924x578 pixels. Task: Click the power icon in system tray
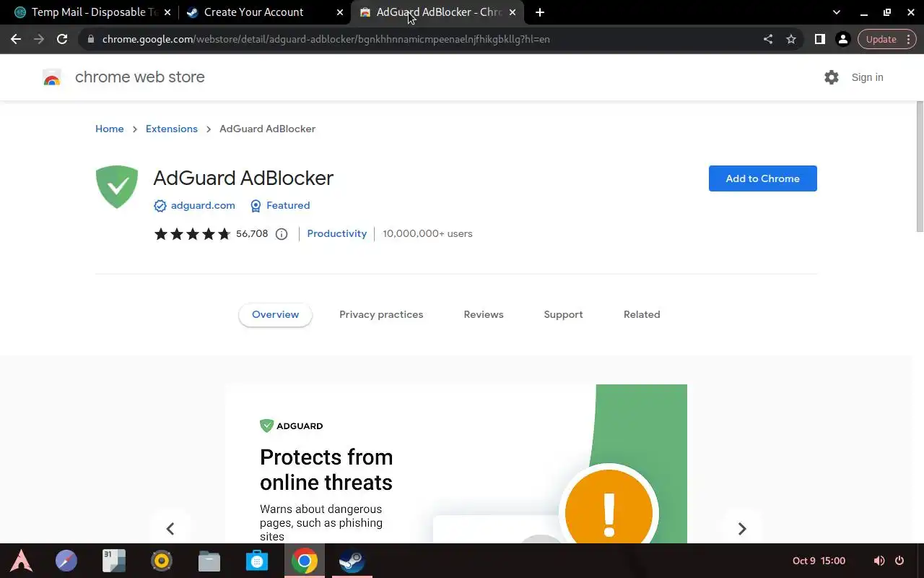[899, 561]
